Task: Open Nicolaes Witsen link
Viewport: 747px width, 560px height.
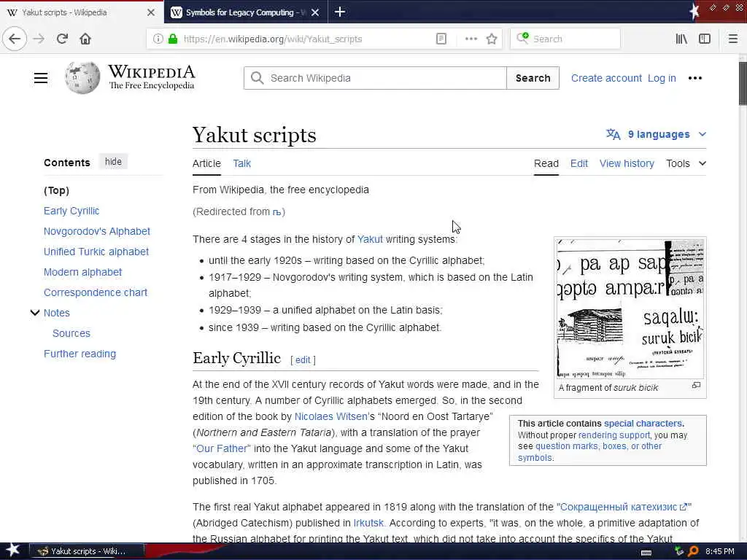Action: [331, 416]
